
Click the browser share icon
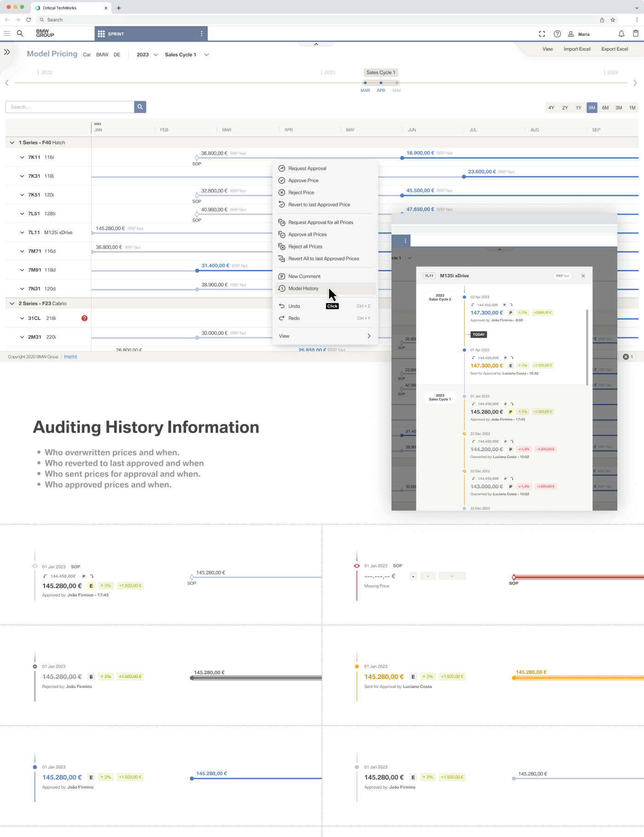[602, 20]
